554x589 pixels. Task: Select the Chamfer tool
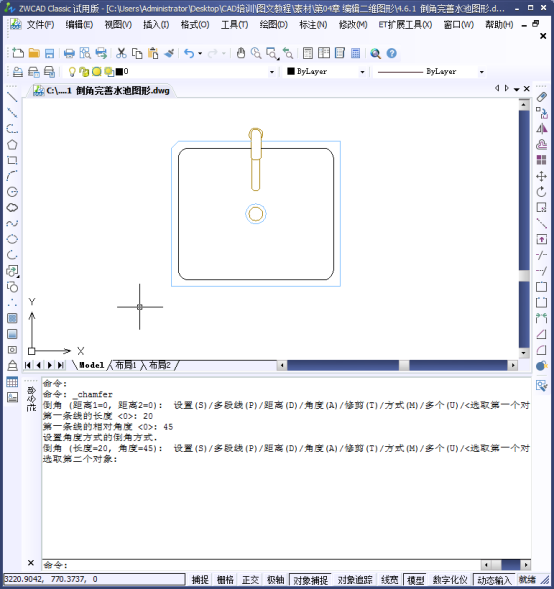click(541, 334)
